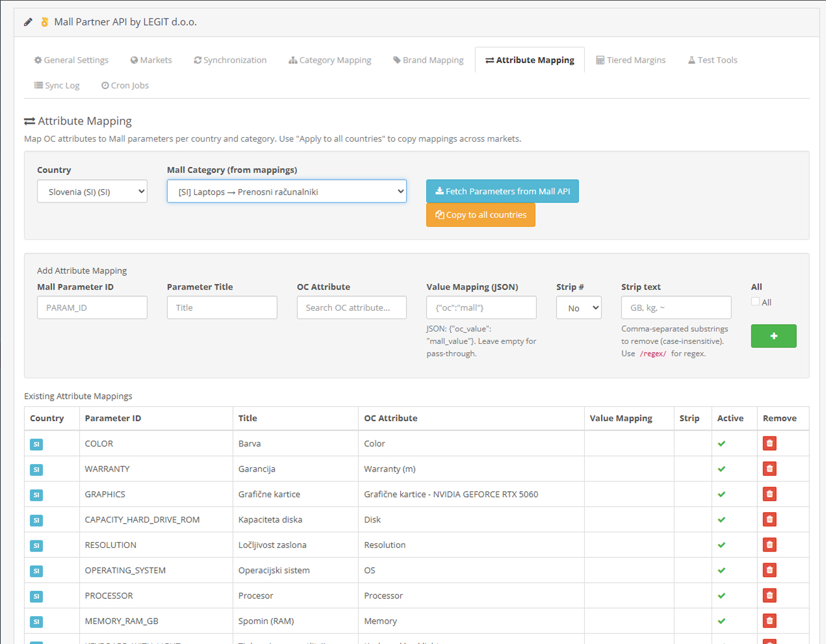The width and height of the screenshot is (826, 644).
Task: Click the SI badge in CAPACITY_HARD_DRIVE_ROM row
Action: pos(36,520)
